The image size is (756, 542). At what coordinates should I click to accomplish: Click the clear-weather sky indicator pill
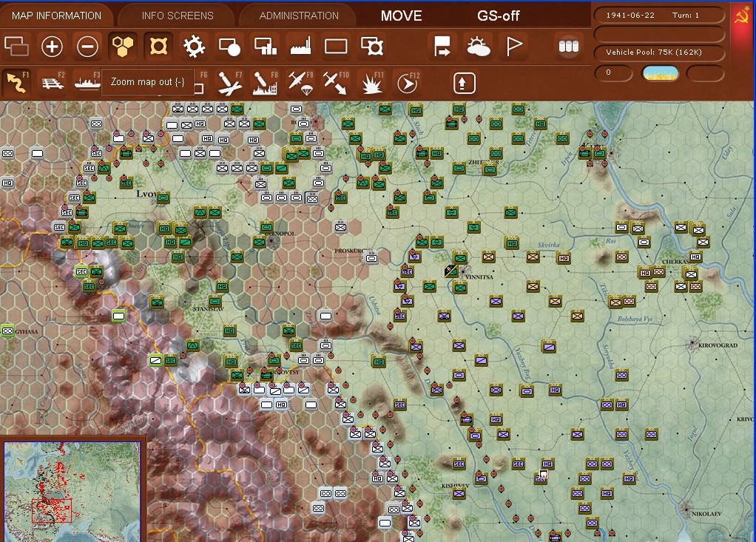tap(661, 73)
